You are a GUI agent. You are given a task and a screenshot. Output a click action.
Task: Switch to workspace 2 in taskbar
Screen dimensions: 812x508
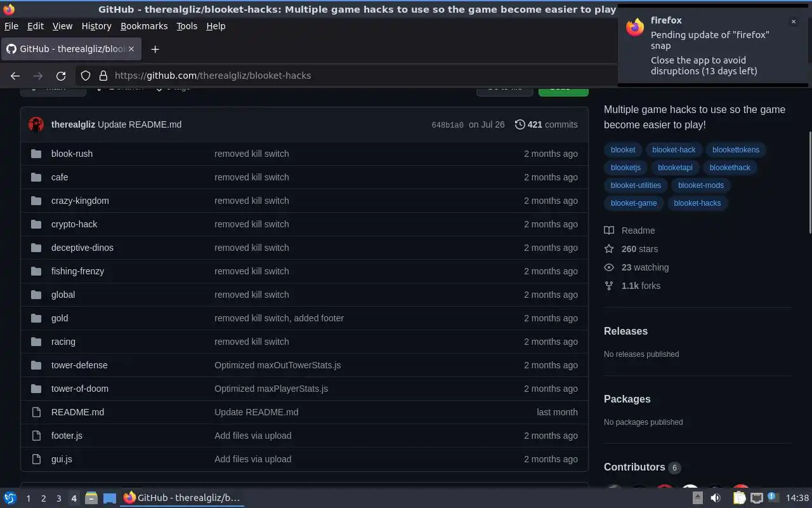[x=43, y=498]
